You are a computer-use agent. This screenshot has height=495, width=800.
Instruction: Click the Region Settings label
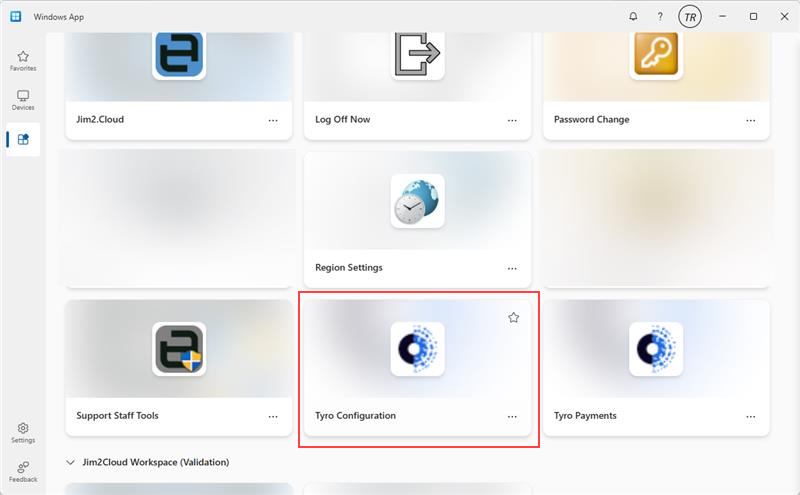(348, 267)
